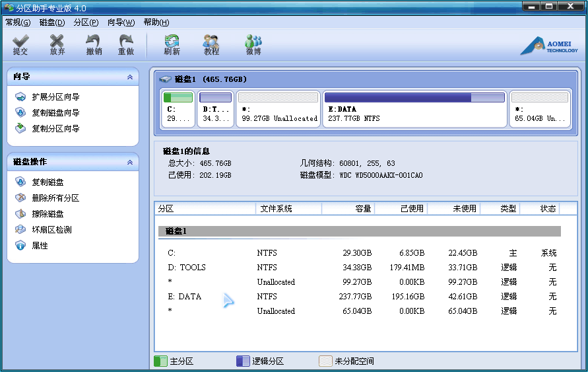This screenshot has height=372, width=588.
Task: Open the 微博 (Weibo) toolbar icon
Action: pyautogui.click(x=253, y=45)
